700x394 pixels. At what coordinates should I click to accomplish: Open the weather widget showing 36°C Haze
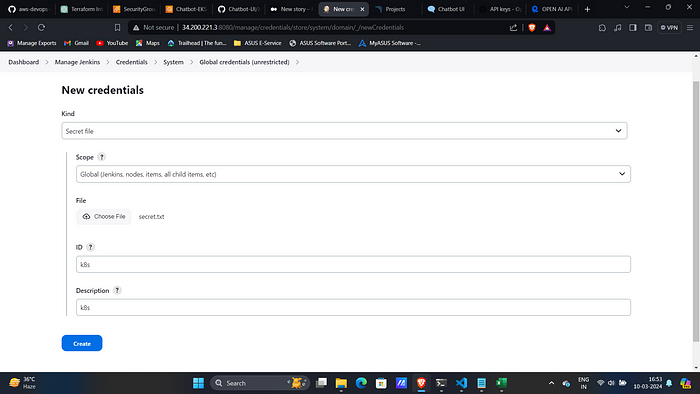click(22, 383)
